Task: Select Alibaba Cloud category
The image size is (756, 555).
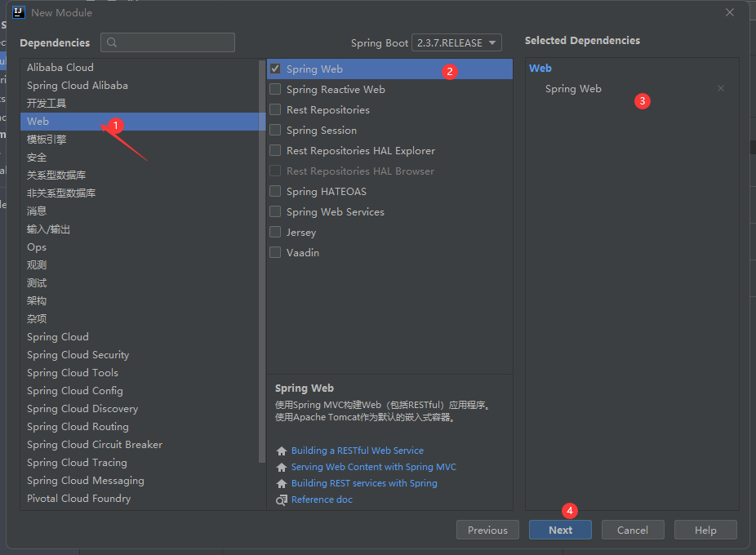Action: point(140,68)
